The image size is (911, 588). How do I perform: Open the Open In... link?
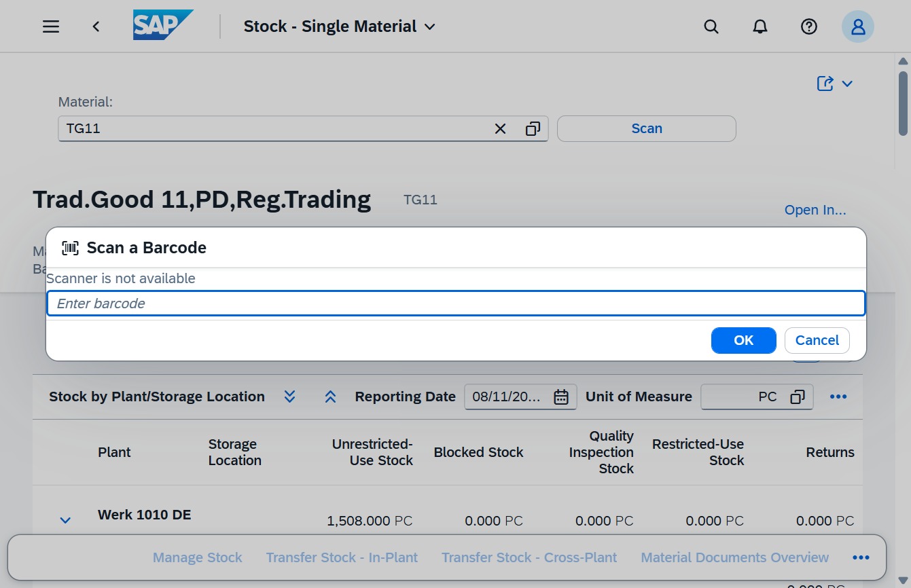815,210
